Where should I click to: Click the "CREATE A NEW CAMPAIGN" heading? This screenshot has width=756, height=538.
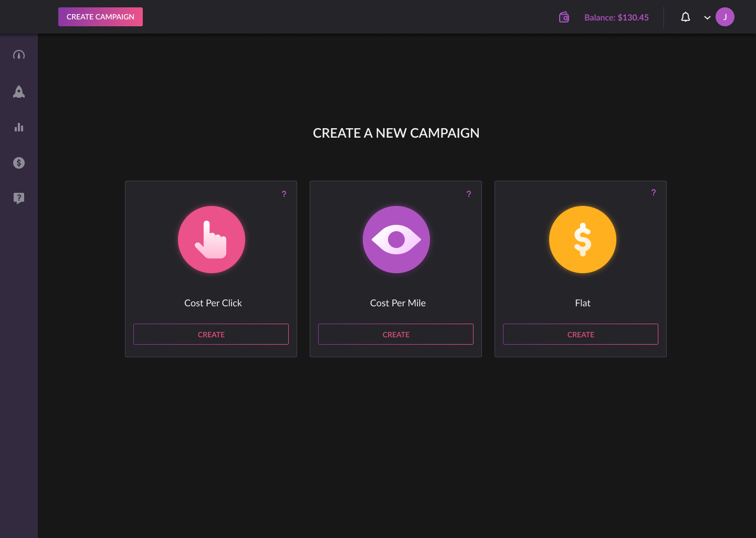click(x=396, y=133)
